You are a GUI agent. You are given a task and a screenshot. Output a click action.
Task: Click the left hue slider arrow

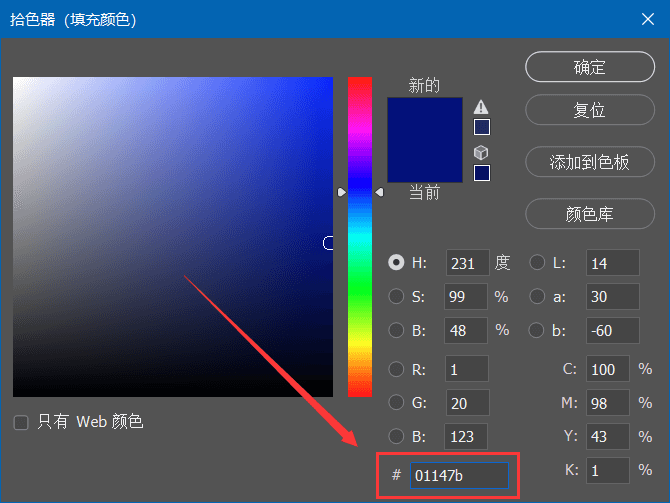tap(341, 192)
